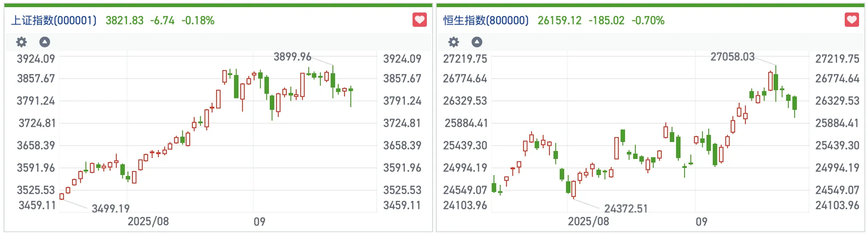Click the 24372.51 low label on the 恒生 chart

(x=625, y=209)
